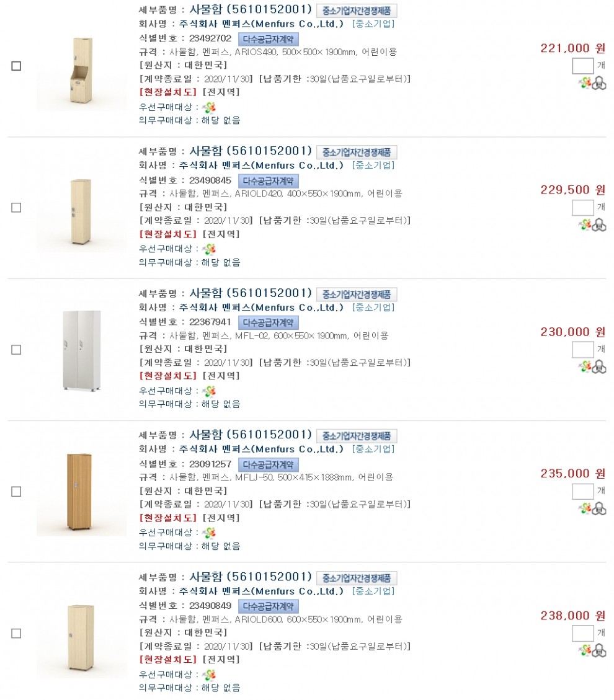Tick the checkbox for the MFLJ-50 locker
The height and width of the screenshot is (700, 614).
click(x=17, y=492)
